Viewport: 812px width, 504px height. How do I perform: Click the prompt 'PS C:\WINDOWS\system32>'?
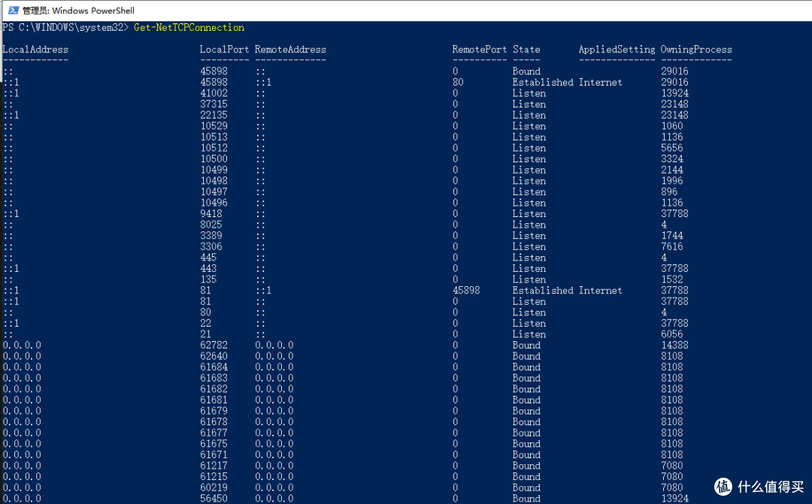pyautogui.click(x=65, y=28)
